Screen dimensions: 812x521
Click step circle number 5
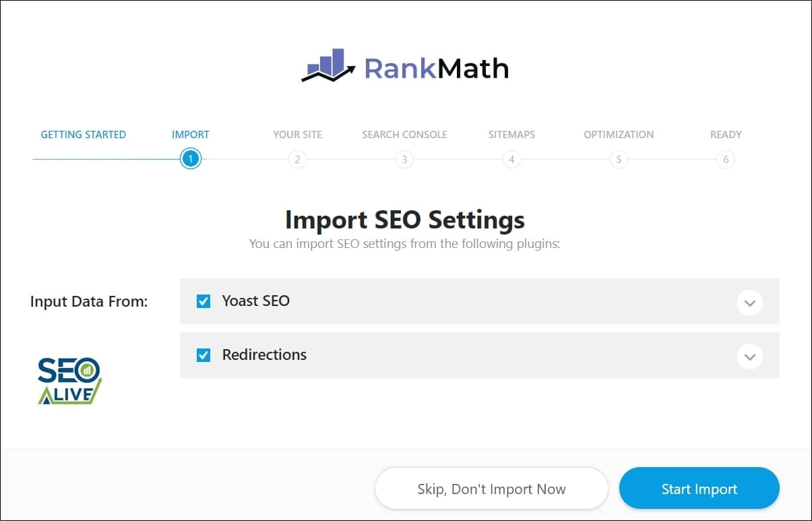pos(619,160)
